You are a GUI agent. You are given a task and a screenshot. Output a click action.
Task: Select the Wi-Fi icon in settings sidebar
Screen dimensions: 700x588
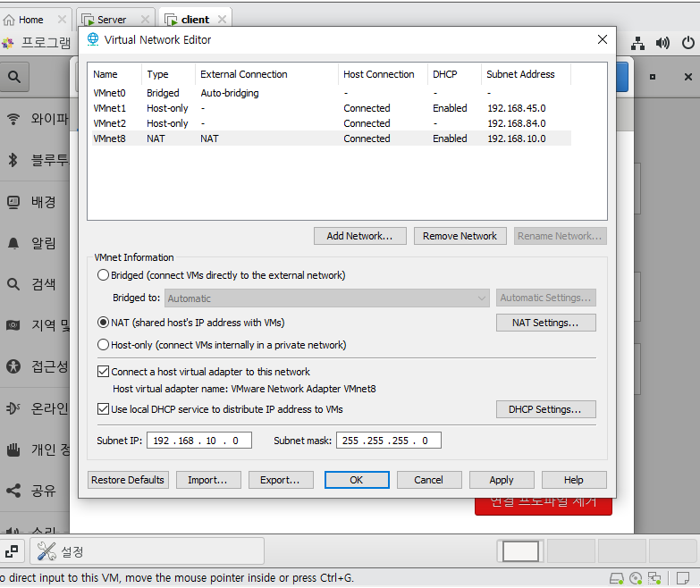click(x=13, y=119)
